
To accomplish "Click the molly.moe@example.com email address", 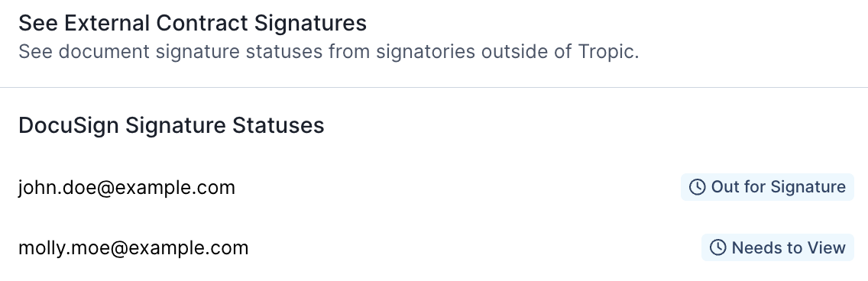I will [134, 248].
